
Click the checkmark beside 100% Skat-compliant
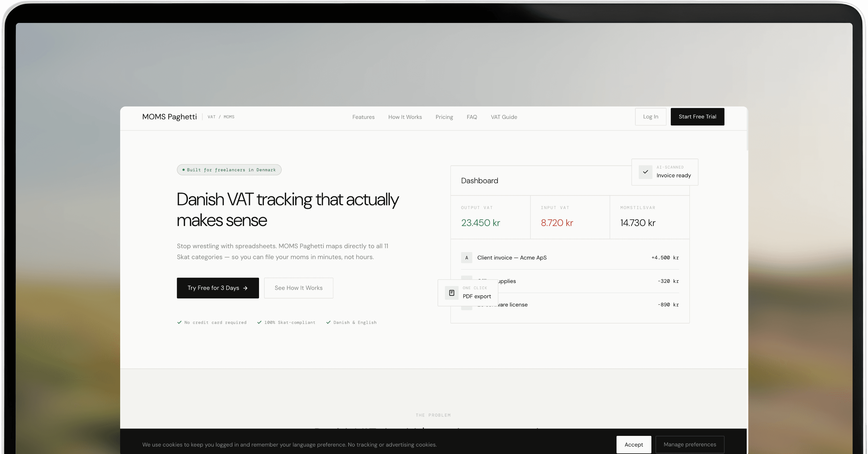click(259, 322)
